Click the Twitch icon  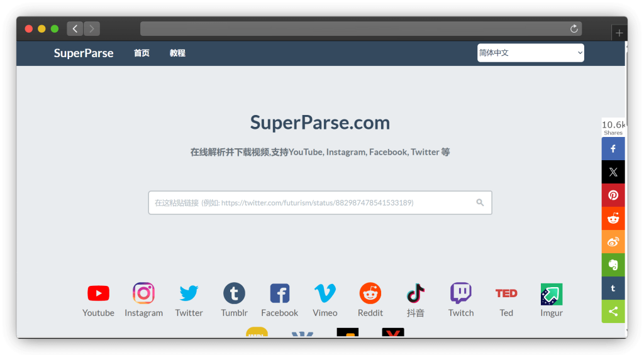460,293
